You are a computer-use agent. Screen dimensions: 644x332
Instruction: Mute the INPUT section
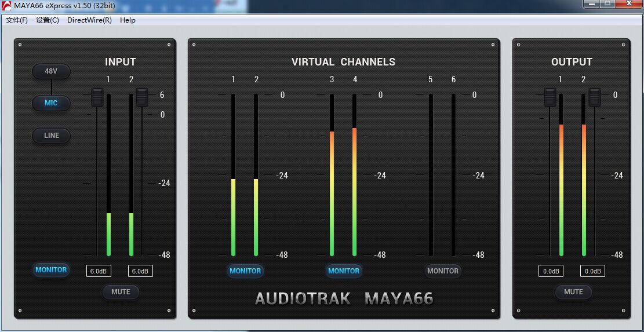(121, 292)
